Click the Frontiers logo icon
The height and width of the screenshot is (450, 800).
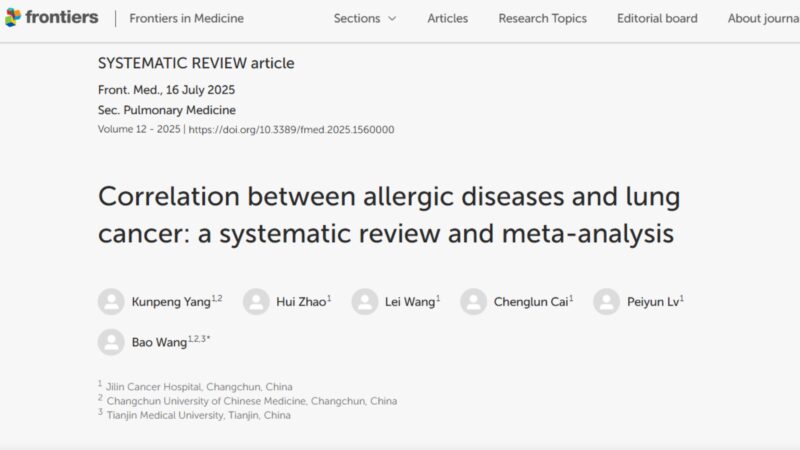(13, 17)
